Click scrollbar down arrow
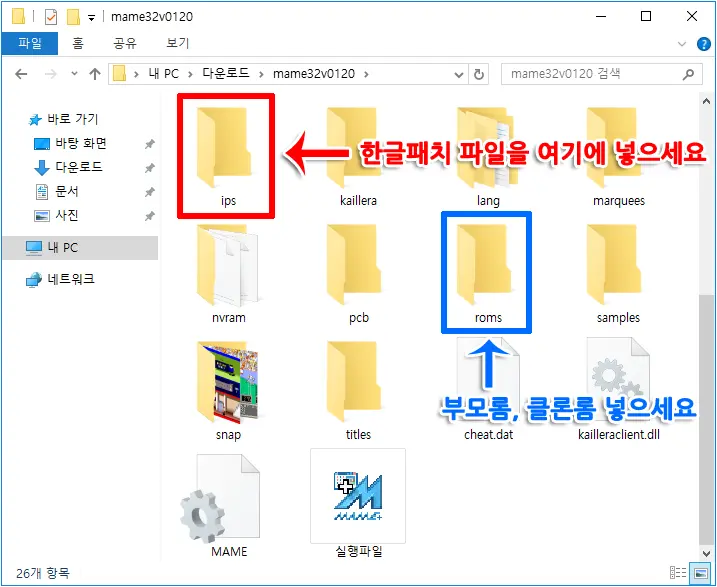717x587 pixels. tap(706, 554)
